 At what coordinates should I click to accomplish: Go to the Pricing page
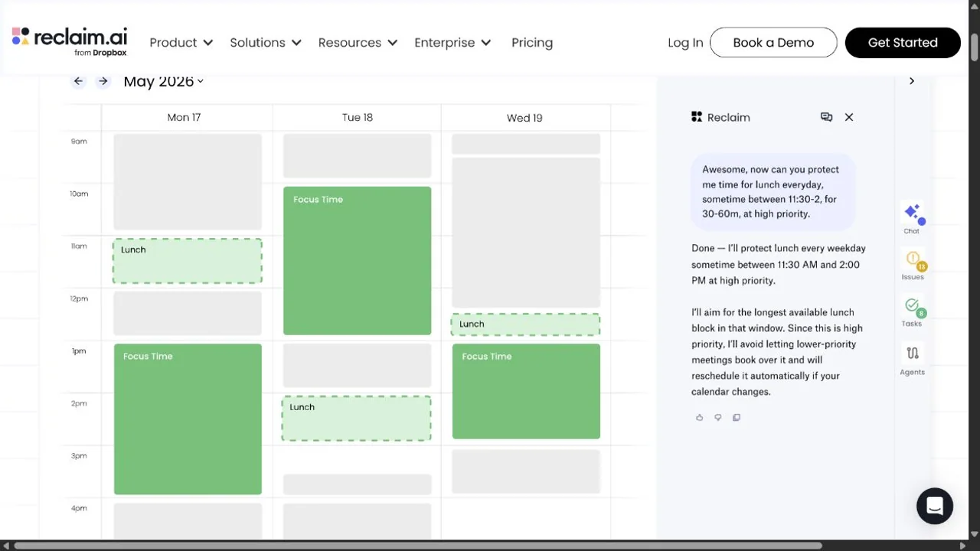pos(532,43)
